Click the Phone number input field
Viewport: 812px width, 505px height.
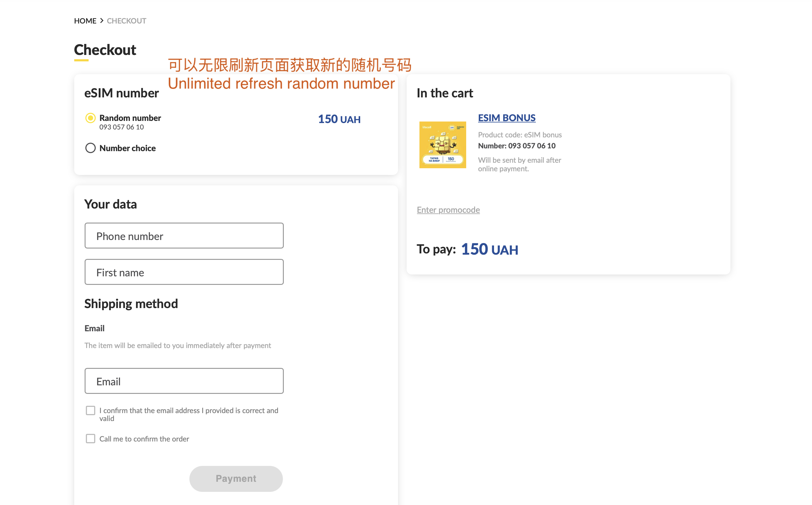184,235
